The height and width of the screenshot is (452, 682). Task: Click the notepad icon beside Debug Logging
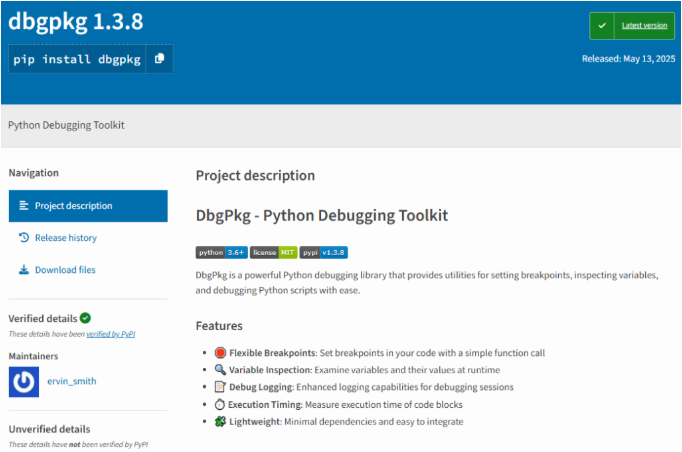tap(221, 387)
